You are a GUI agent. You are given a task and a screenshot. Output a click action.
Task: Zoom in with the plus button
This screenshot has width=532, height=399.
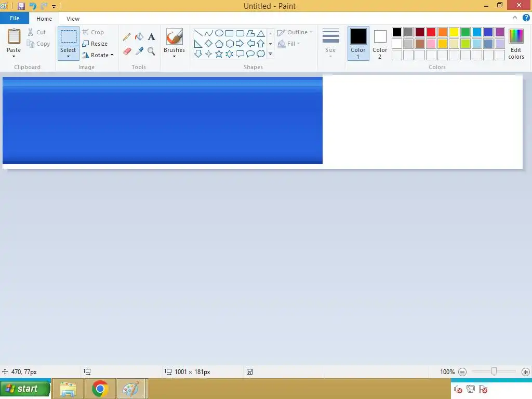tap(526, 372)
